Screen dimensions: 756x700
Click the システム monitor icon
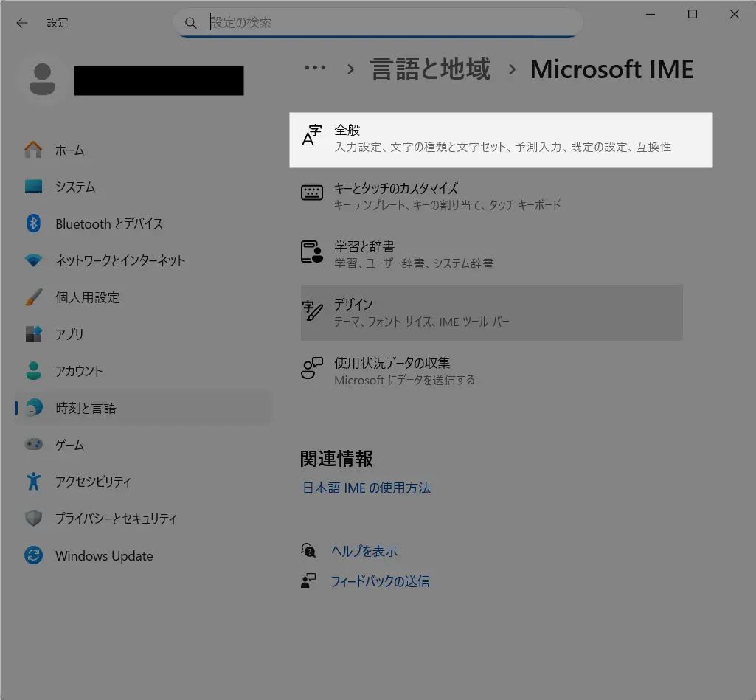pyautogui.click(x=33, y=186)
